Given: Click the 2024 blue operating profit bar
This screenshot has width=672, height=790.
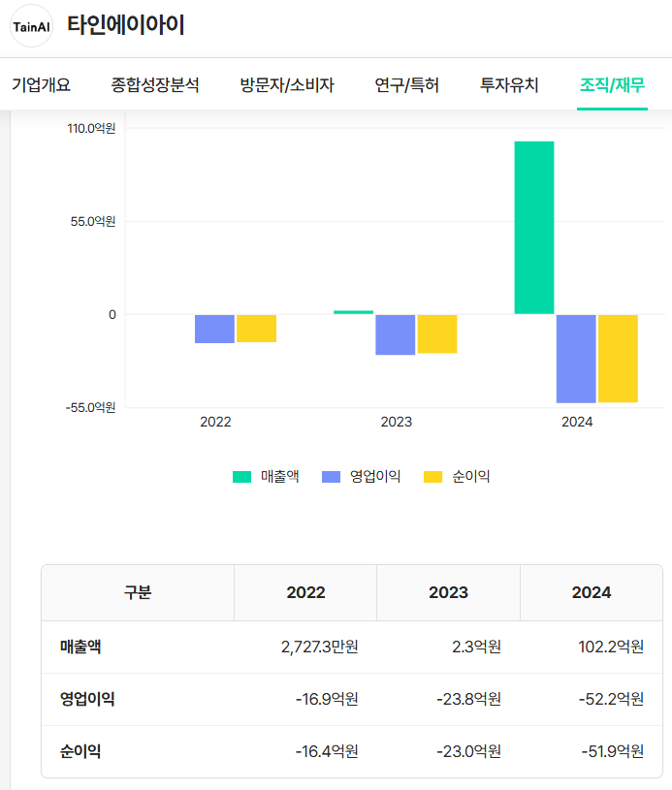Looking at the screenshot, I should pyautogui.click(x=576, y=358).
